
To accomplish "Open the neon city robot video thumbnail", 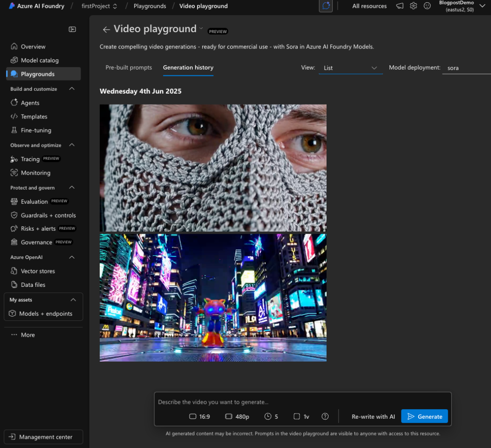I will [x=213, y=297].
